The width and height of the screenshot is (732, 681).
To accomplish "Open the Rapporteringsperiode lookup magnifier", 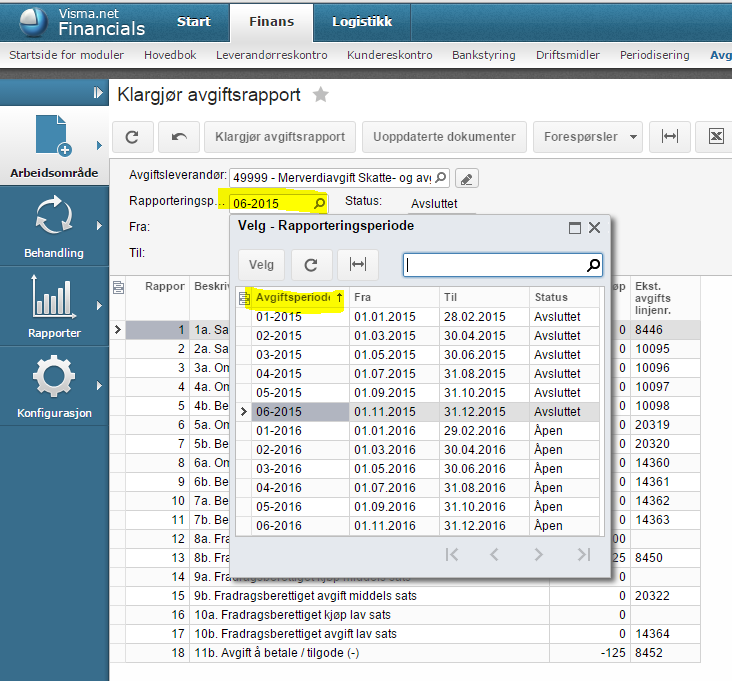I will [320, 203].
